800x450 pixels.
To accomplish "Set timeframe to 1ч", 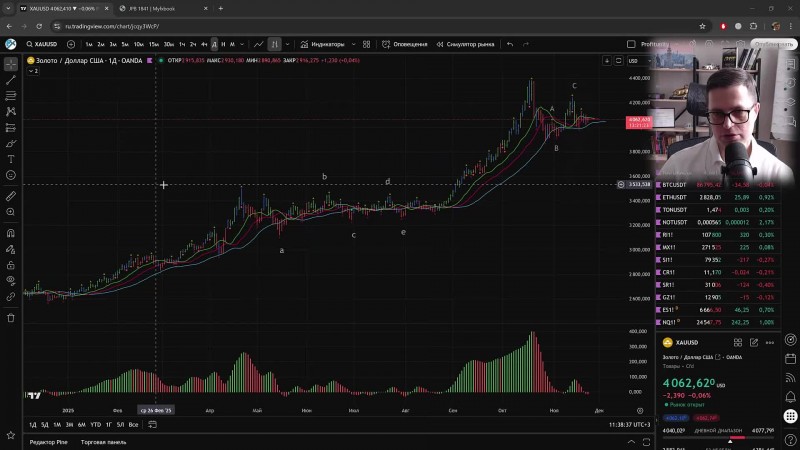I will (x=182, y=44).
